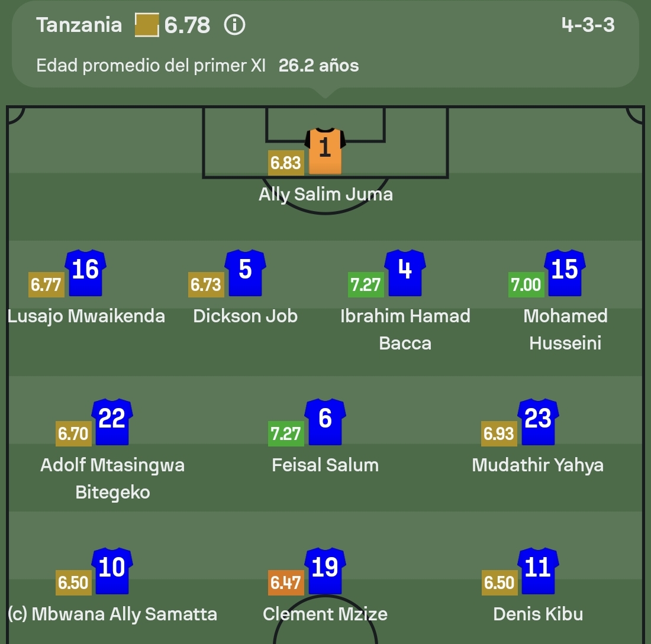Select jersey 16 of Lusajo Mwaikenda

pyautogui.click(x=86, y=273)
